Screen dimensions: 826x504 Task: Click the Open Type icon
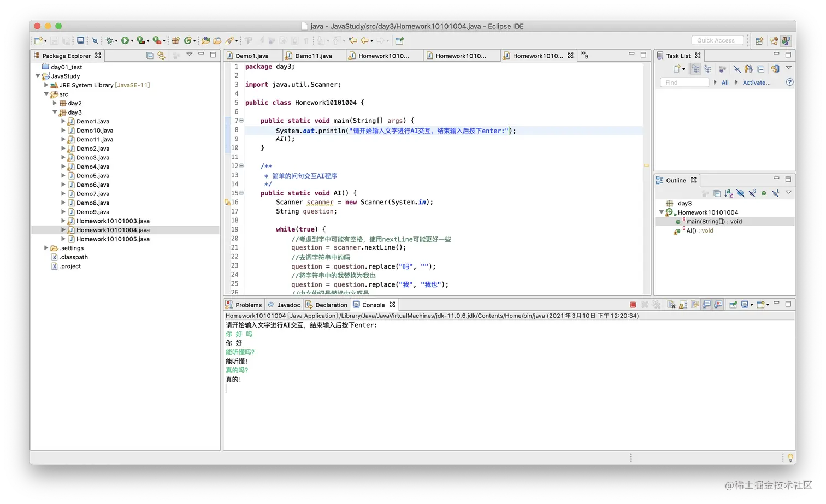(x=205, y=40)
